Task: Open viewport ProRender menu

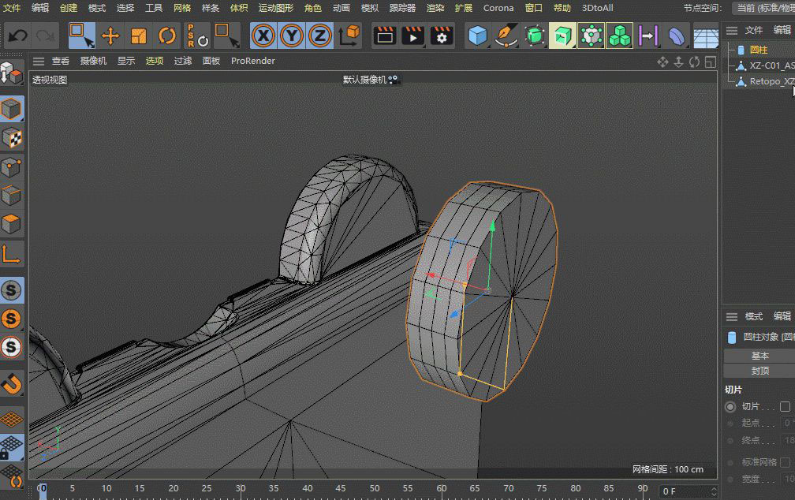Action: [x=253, y=61]
